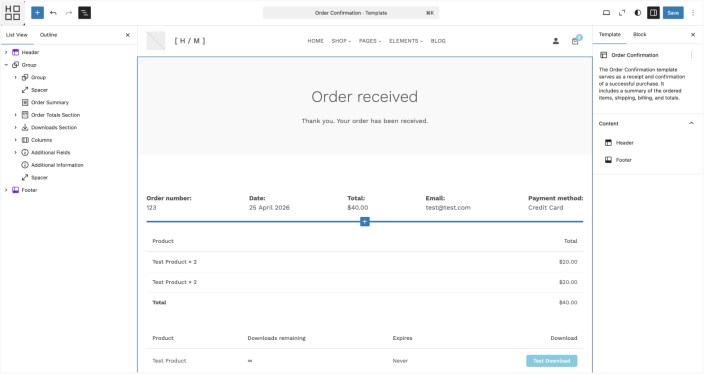Open the ELEMENTS navigation dropdown
Viewport: 704px width, 374px height.
click(406, 41)
